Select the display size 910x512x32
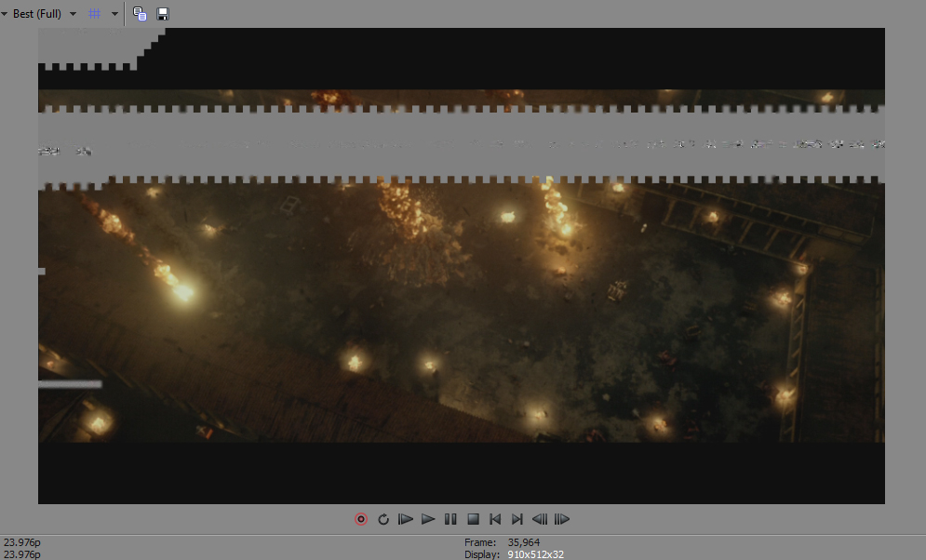The image size is (926, 560). 536,554
